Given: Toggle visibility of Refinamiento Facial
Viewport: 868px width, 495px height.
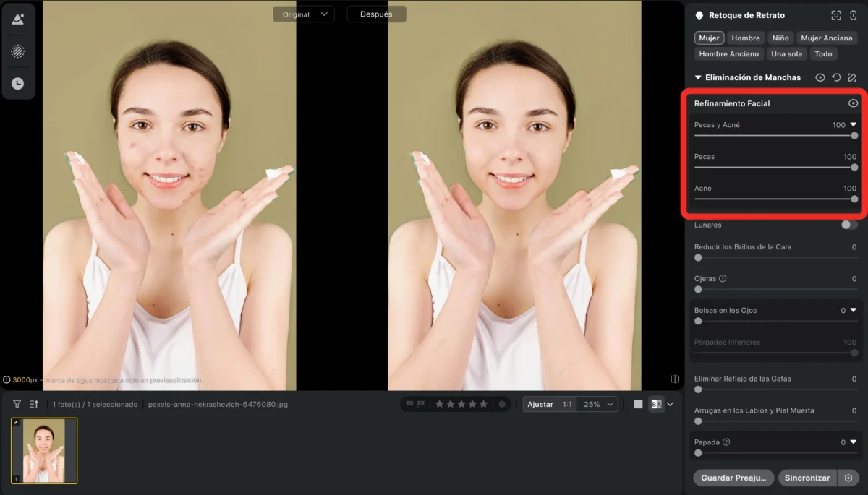Looking at the screenshot, I should click(853, 103).
